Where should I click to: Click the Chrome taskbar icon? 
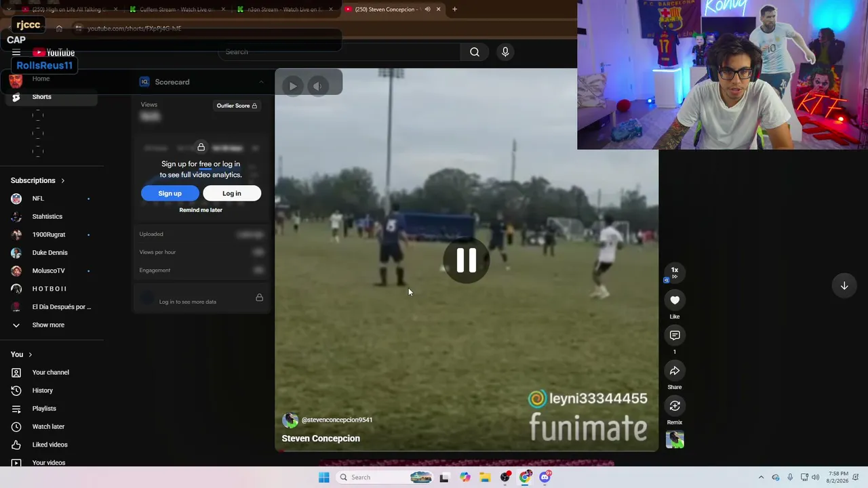coord(526,477)
